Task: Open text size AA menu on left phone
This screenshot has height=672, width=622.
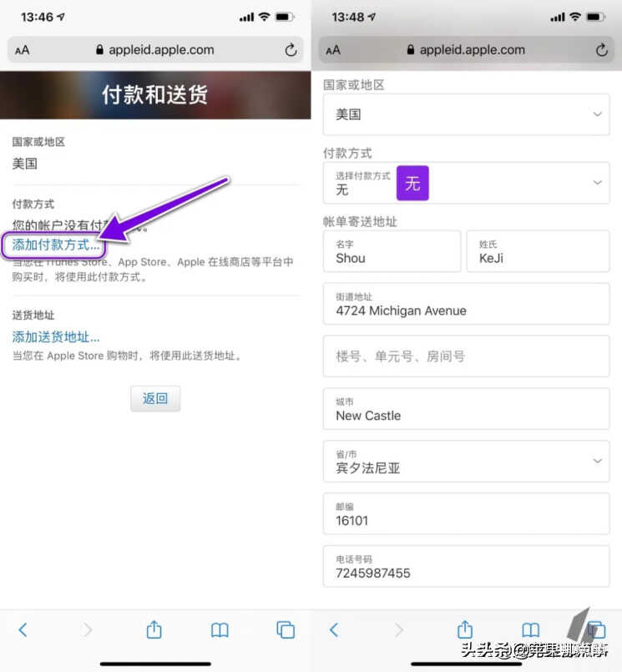Action: 23,50
